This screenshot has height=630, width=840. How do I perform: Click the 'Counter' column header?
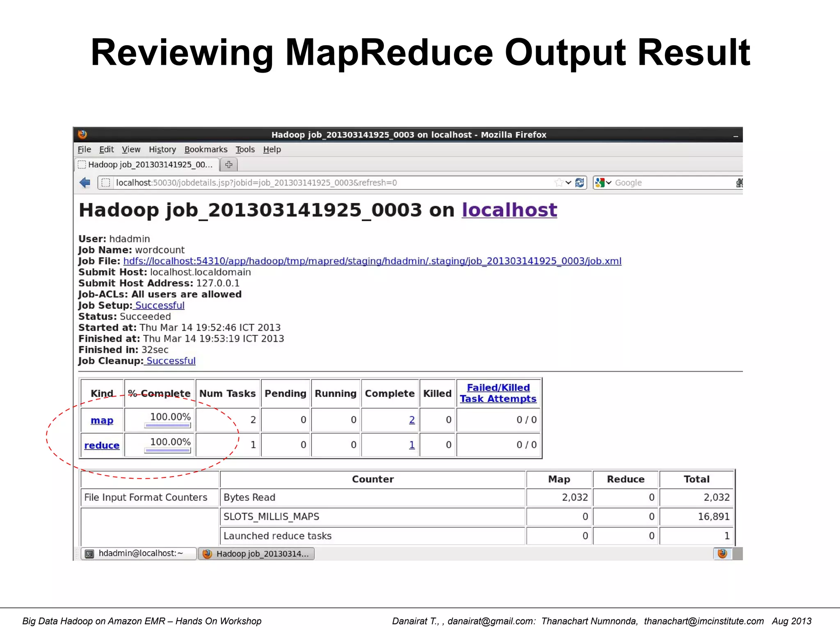tap(372, 479)
